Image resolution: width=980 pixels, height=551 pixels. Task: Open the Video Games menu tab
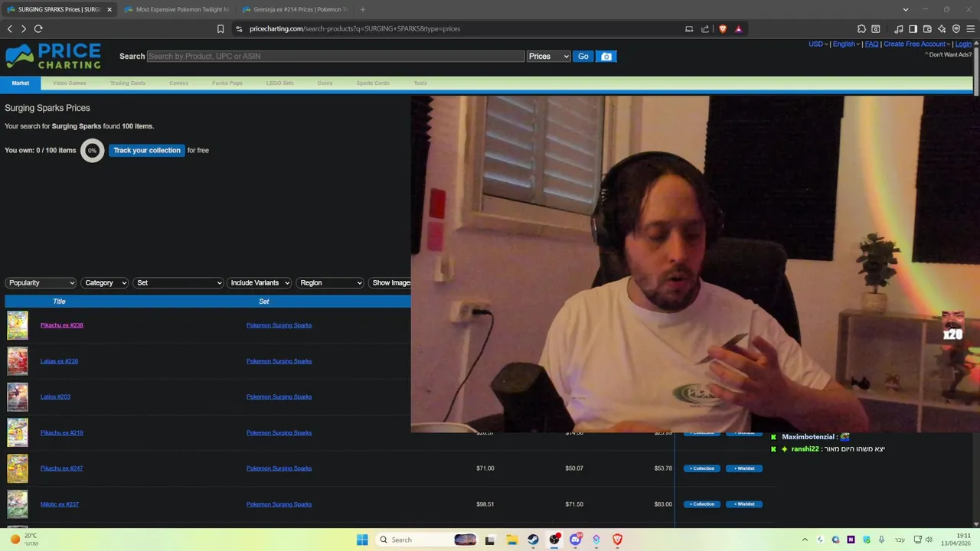coord(69,83)
